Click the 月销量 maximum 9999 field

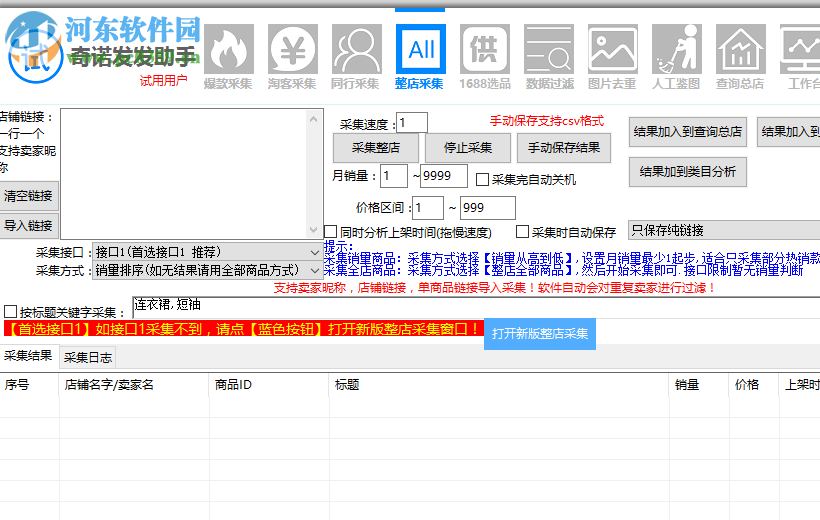tap(443, 176)
